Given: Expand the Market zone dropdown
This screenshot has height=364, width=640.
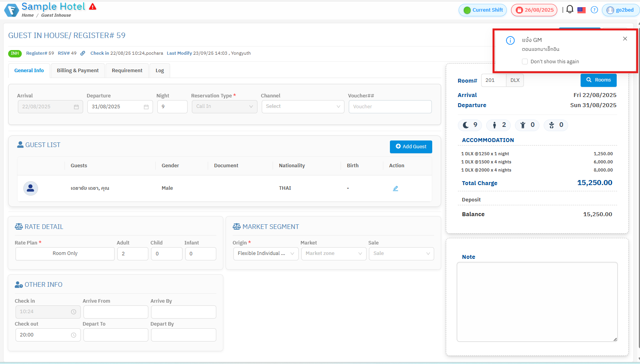Looking at the screenshot, I should tap(334, 254).
